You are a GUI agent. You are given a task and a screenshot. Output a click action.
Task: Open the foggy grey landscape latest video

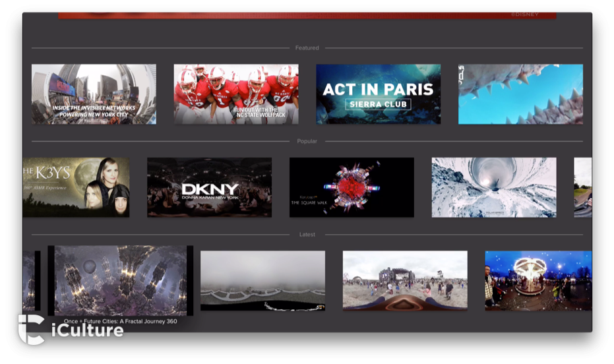pos(262,281)
